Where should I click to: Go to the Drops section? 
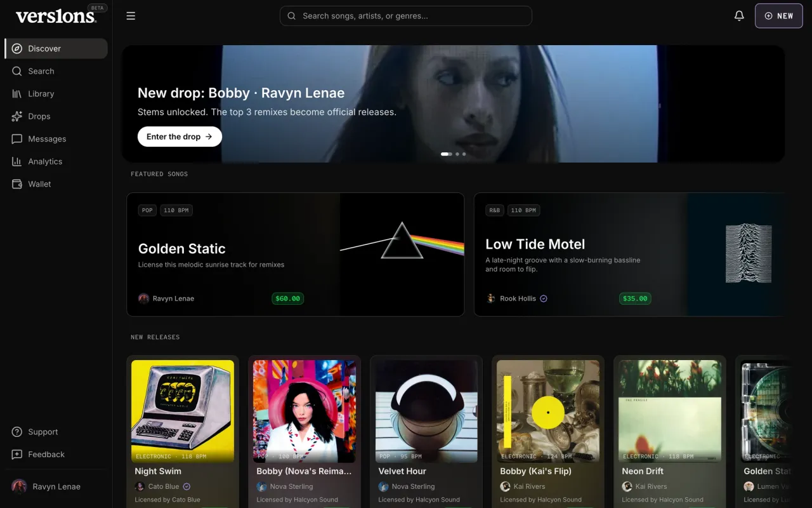click(x=56, y=116)
